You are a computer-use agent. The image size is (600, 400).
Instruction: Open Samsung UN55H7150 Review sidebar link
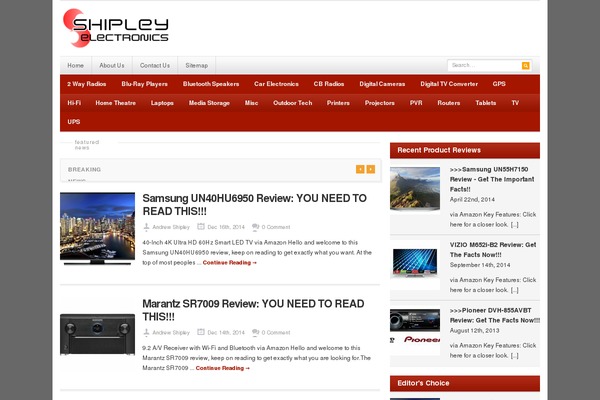(x=492, y=179)
